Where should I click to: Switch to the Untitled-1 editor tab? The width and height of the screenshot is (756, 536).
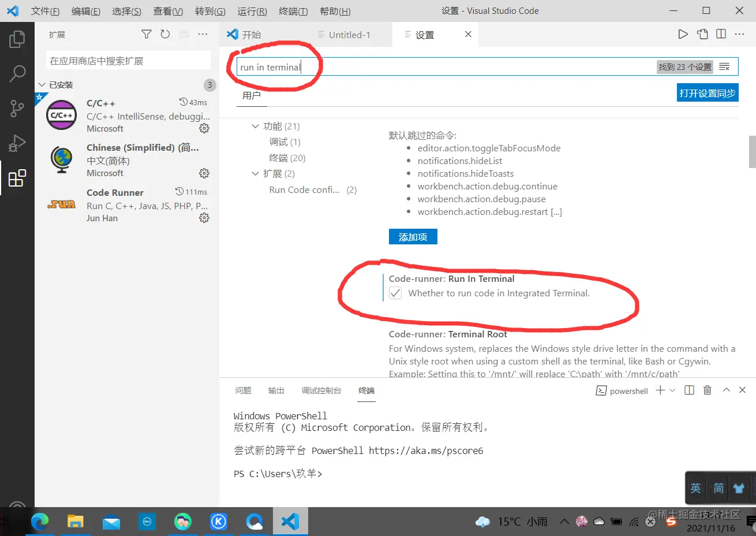(x=349, y=34)
